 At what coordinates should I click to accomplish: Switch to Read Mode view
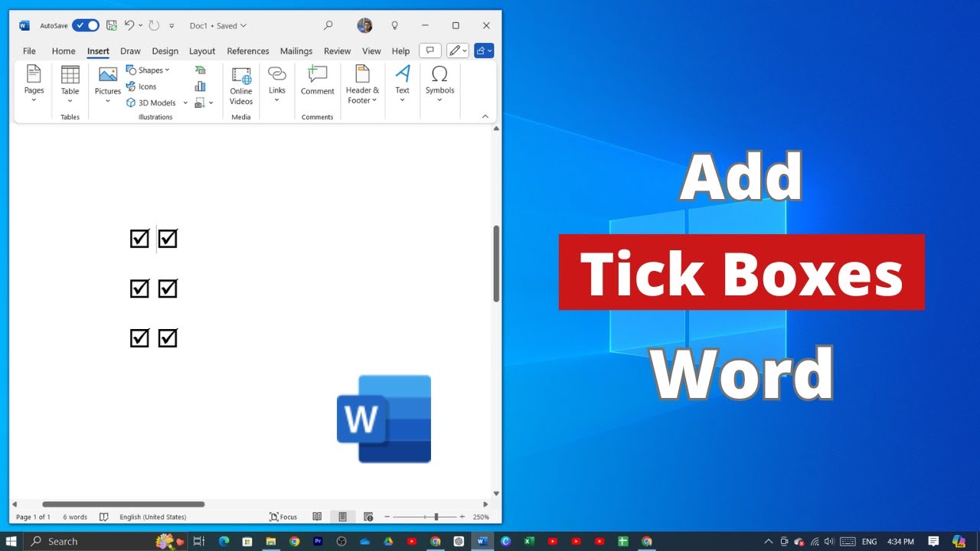[317, 517]
